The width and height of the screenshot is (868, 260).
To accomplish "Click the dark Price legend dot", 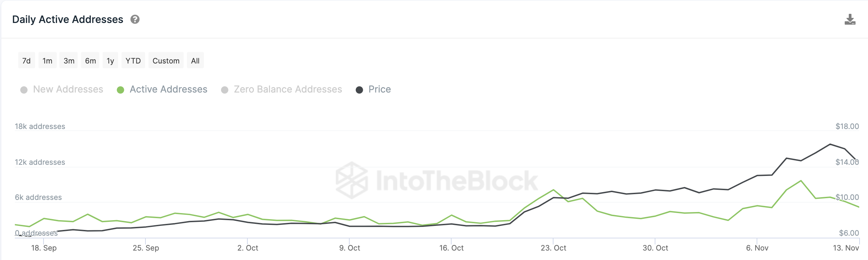I will click(359, 90).
